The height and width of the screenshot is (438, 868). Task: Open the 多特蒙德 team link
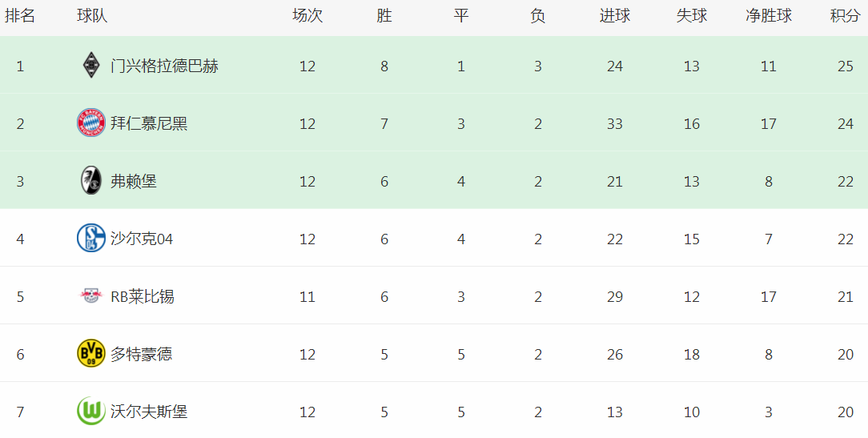click(141, 354)
